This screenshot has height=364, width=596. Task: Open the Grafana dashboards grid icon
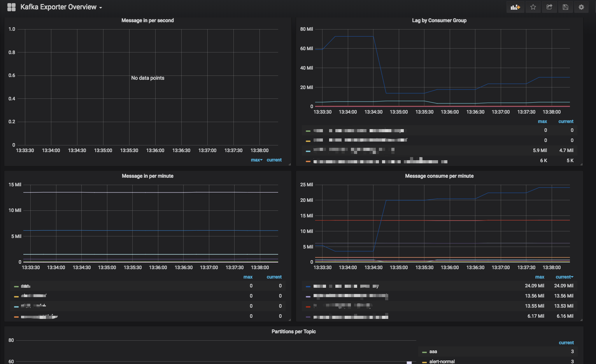11,7
